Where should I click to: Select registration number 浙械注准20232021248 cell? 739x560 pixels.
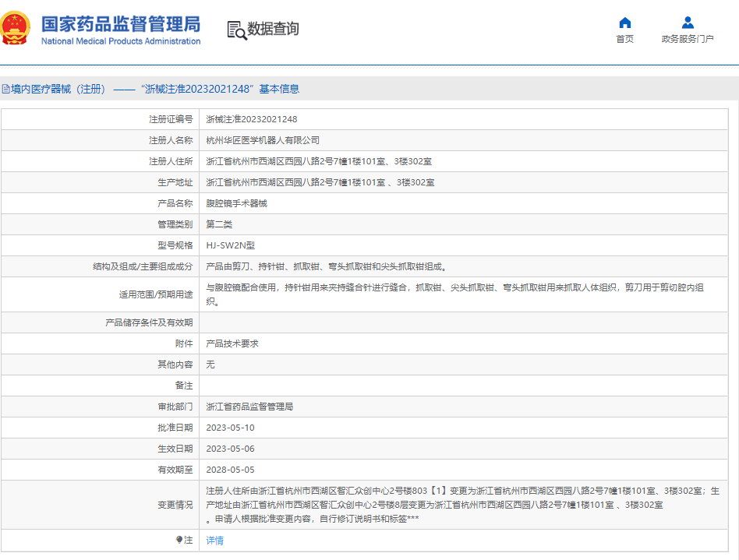252,119
